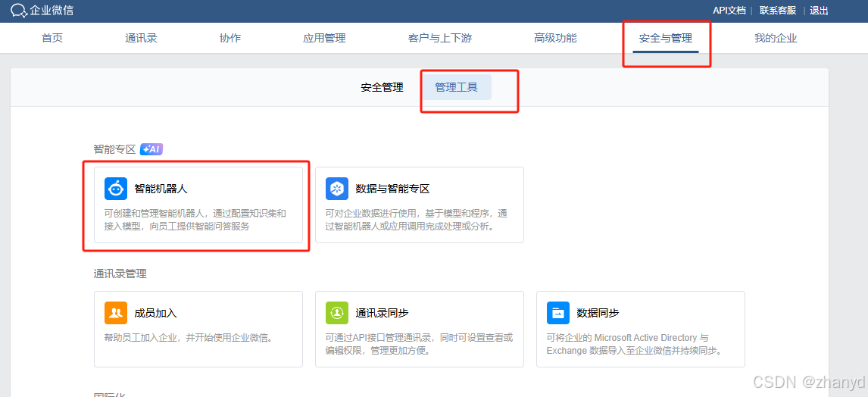The image size is (868, 397).
Task: Click the orange 成员加入 people icon
Action: point(116,313)
